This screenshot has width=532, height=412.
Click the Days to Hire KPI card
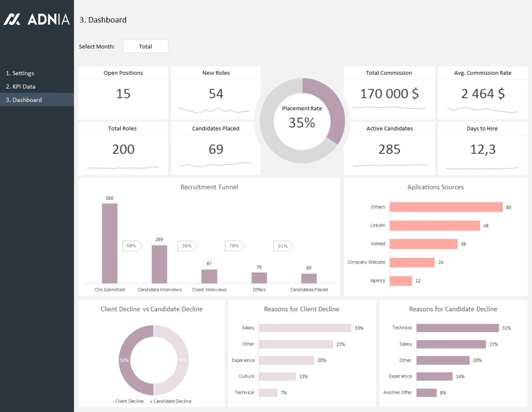pos(482,149)
